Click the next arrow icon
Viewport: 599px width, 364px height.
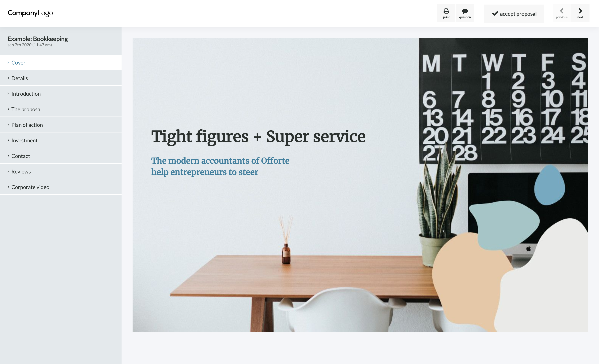point(580,11)
